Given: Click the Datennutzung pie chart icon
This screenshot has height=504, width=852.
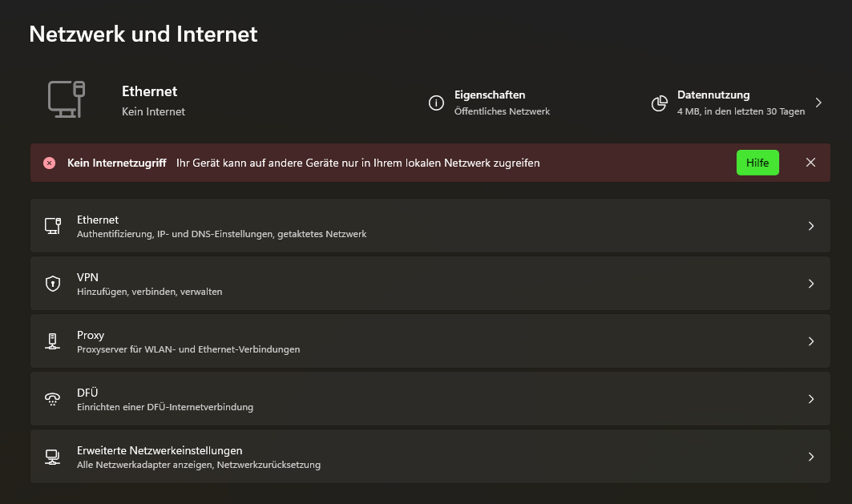Looking at the screenshot, I should point(660,103).
